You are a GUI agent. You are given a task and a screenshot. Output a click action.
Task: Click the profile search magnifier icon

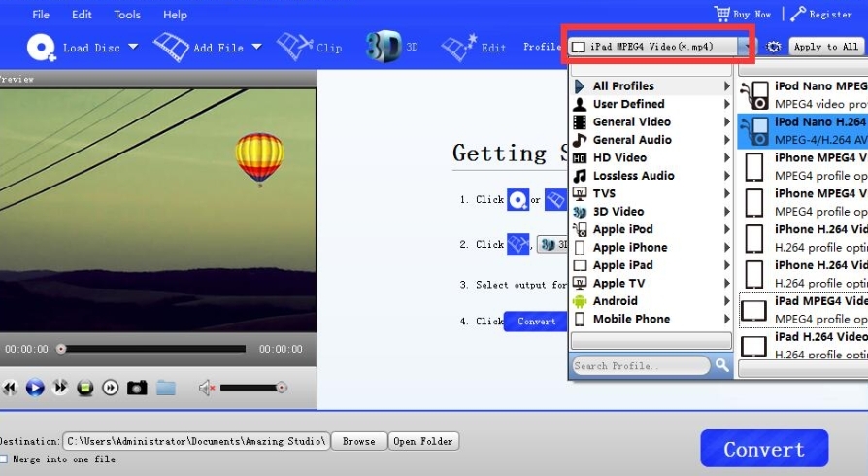point(721,365)
